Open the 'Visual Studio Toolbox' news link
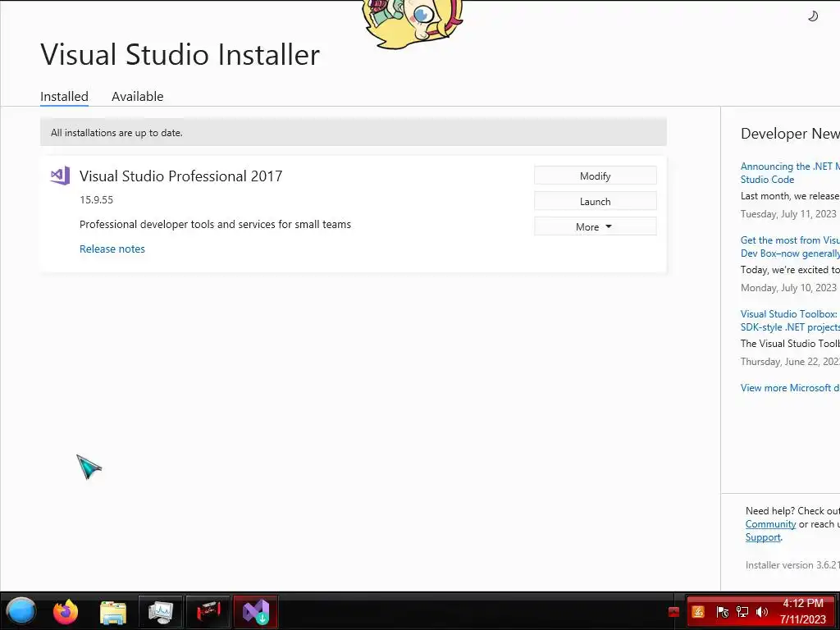 click(x=790, y=321)
